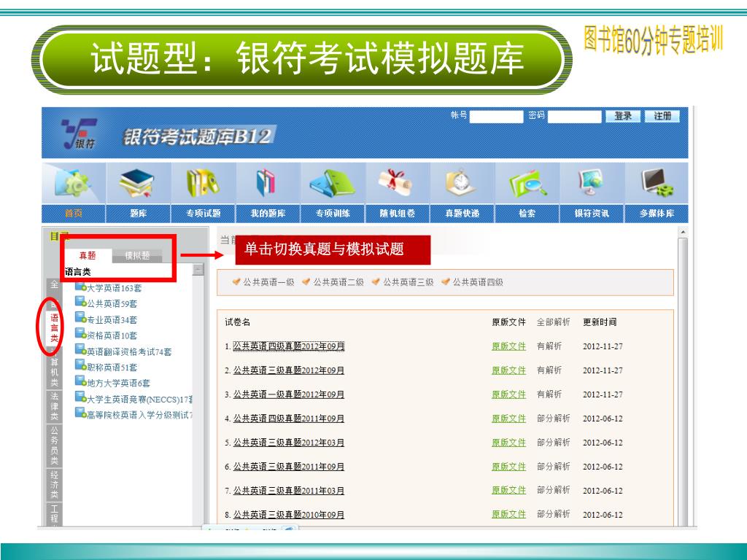
Task: Open 公共英语四级真题2012年09月 exam link
Action: (x=288, y=346)
